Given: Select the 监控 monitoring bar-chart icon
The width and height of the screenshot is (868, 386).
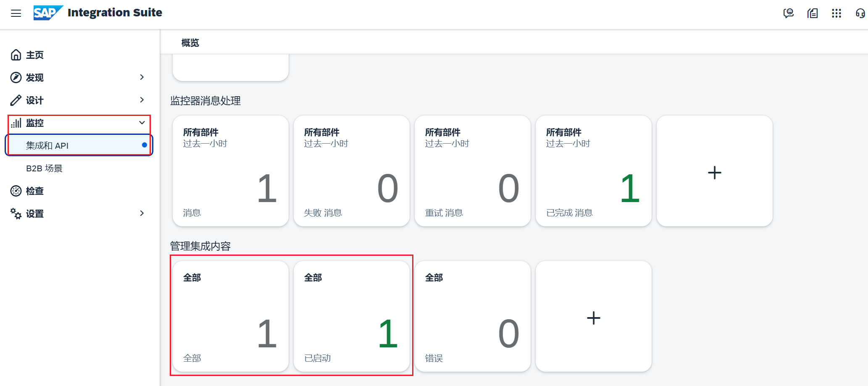Looking at the screenshot, I should point(17,123).
